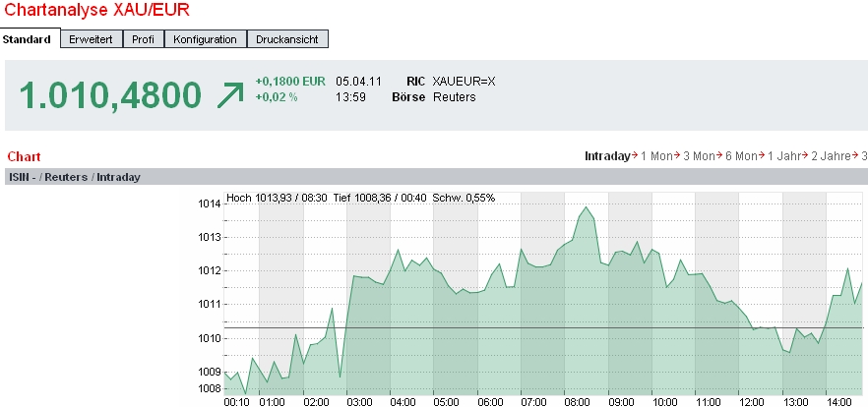Click the highest peak in the chart
Viewport: 868px width, 407px height.
(587, 207)
